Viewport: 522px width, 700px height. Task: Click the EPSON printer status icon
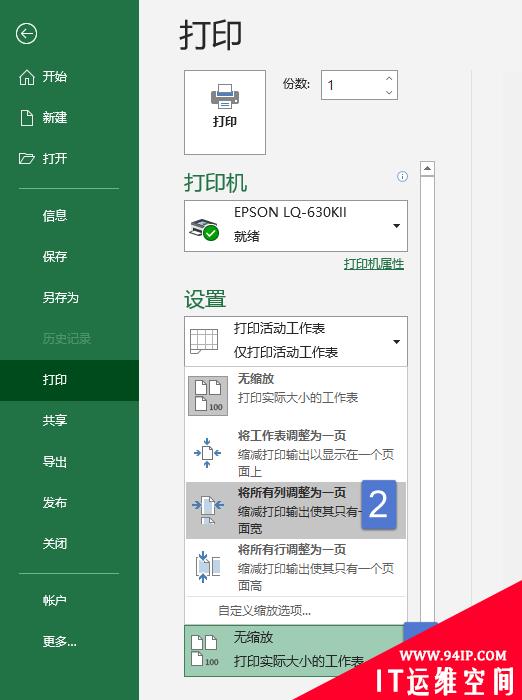pos(205,229)
